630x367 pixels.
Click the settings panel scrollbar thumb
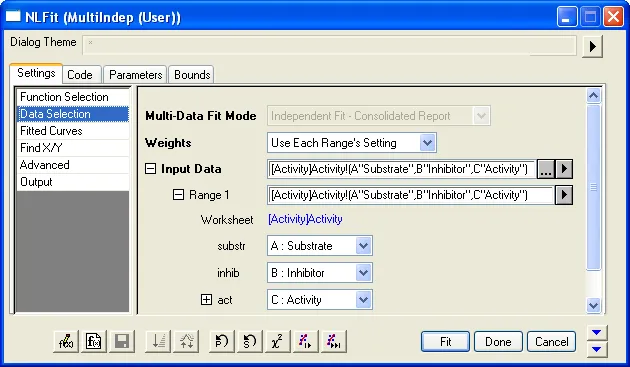[x=593, y=187]
